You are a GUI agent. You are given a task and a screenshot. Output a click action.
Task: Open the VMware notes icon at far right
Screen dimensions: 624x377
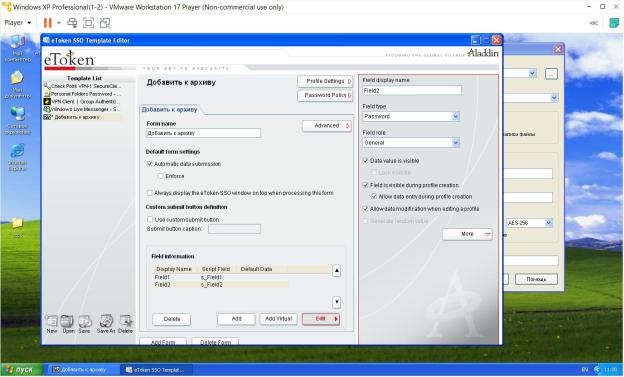[614, 23]
